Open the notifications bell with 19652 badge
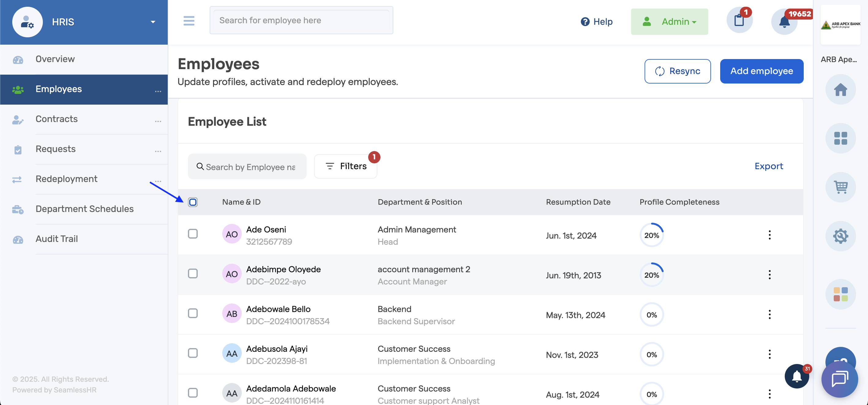 tap(784, 22)
